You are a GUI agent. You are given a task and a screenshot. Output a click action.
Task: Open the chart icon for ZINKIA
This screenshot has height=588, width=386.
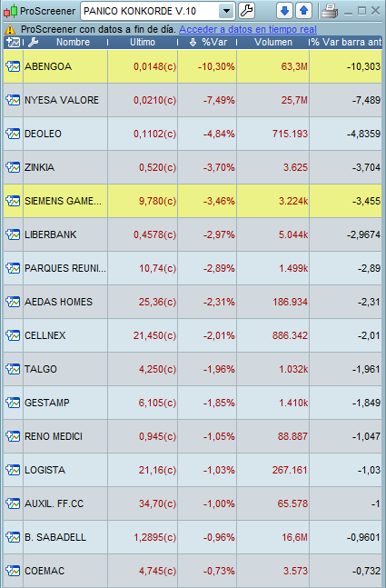click(x=13, y=167)
